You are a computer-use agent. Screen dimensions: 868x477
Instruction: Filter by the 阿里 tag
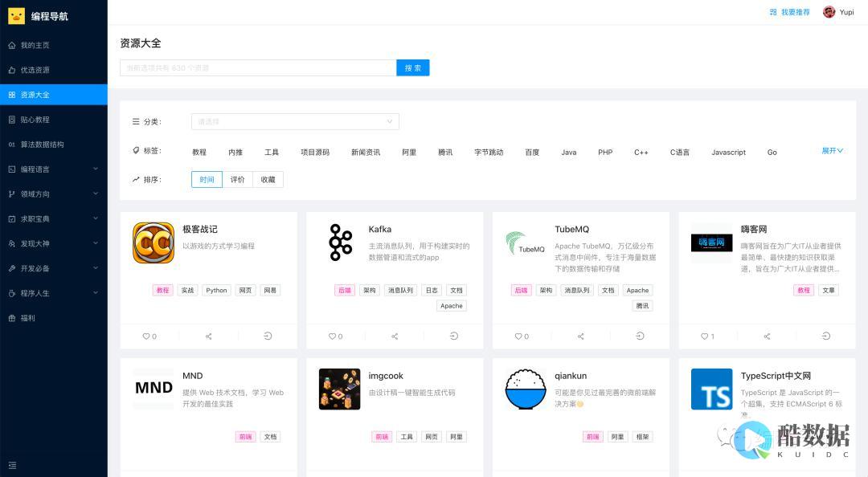pyautogui.click(x=409, y=153)
